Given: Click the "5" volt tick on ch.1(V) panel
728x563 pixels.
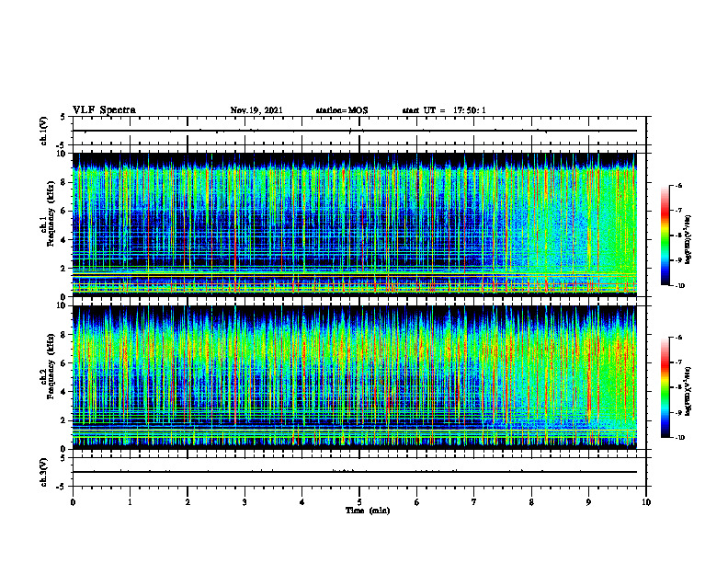Looking at the screenshot, I should pyautogui.click(x=63, y=118).
